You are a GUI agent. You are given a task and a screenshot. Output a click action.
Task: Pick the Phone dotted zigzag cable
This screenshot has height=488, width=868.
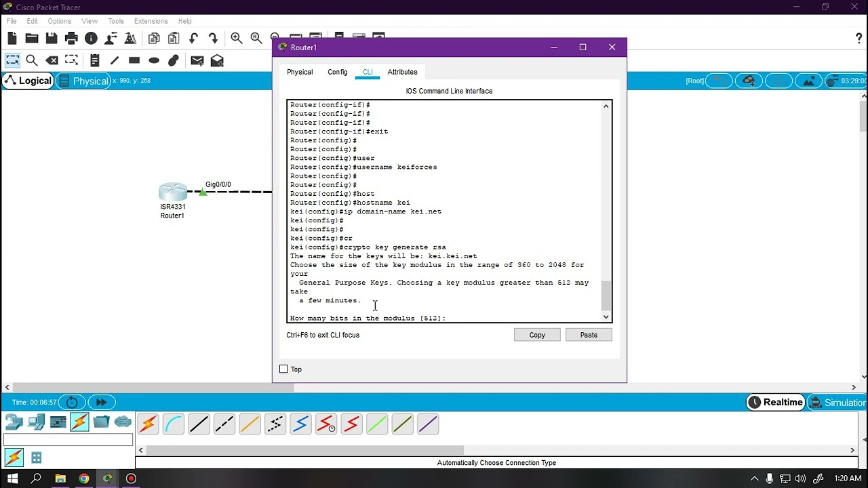point(275,424)
